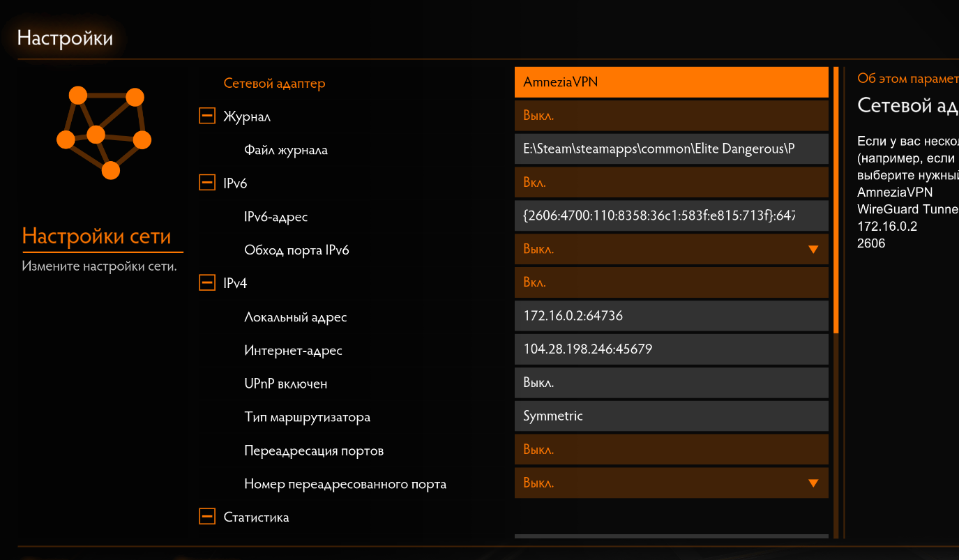Click the Тип маршрутизатора Symmetric field
The image size is (959, 560).
(x=672, y=416)
